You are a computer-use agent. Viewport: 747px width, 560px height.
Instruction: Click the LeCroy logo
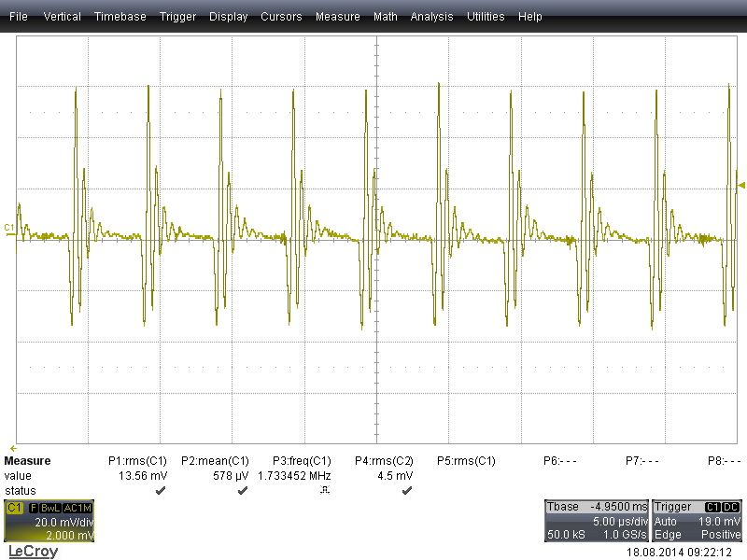coord(34,551)
